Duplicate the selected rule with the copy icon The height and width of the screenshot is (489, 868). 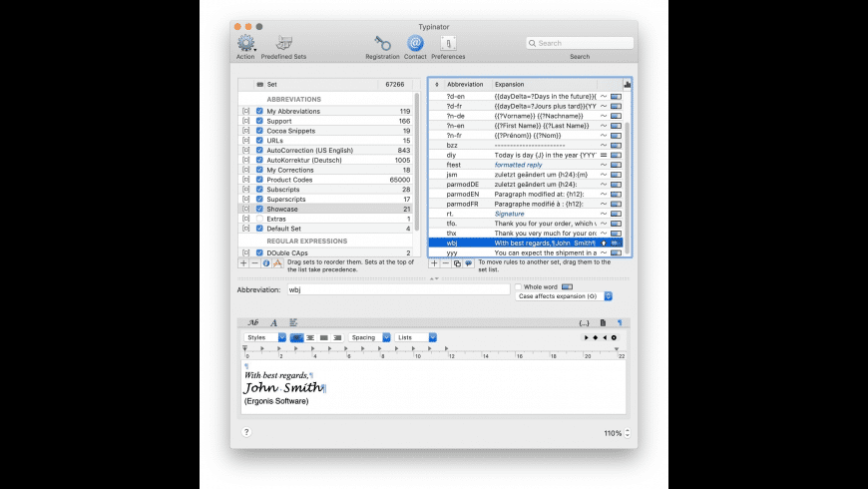457,263
